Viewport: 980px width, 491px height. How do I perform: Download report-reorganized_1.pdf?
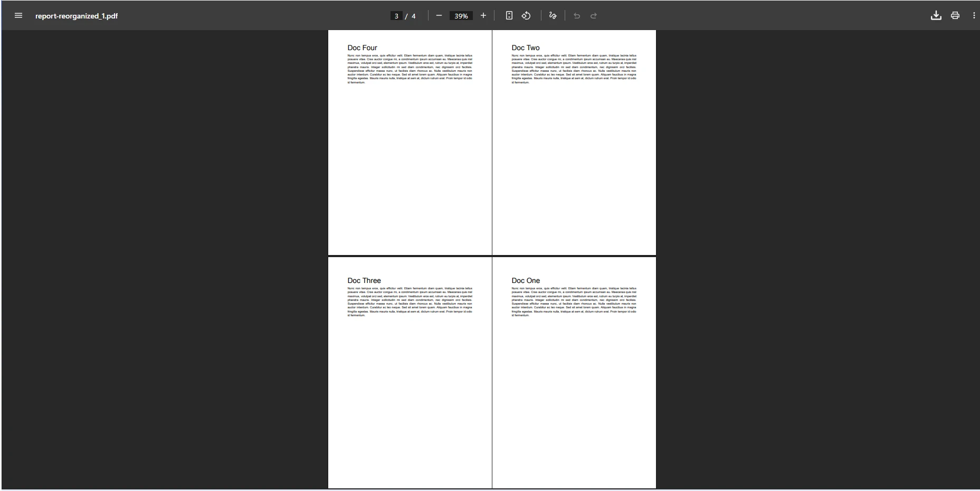(936, 15)
